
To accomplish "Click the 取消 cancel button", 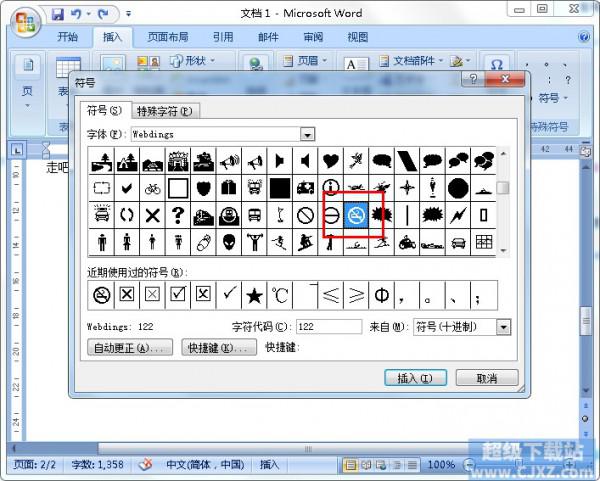I will coord(487,378).
